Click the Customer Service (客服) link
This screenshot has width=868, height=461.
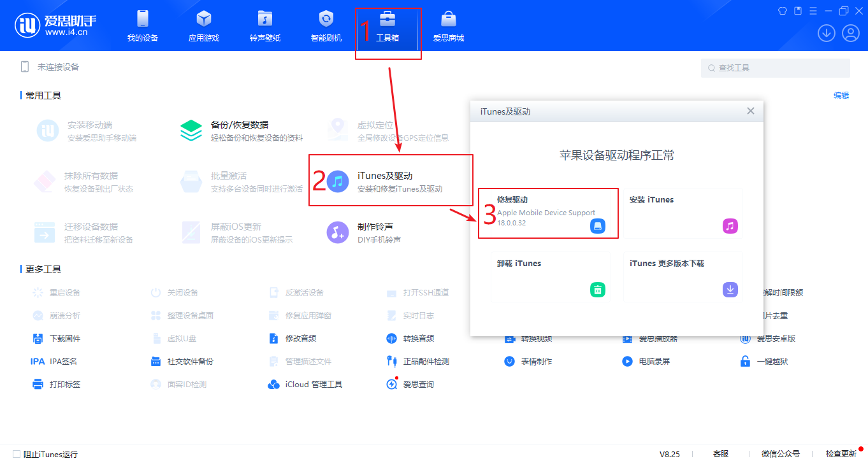click(720, 454)
